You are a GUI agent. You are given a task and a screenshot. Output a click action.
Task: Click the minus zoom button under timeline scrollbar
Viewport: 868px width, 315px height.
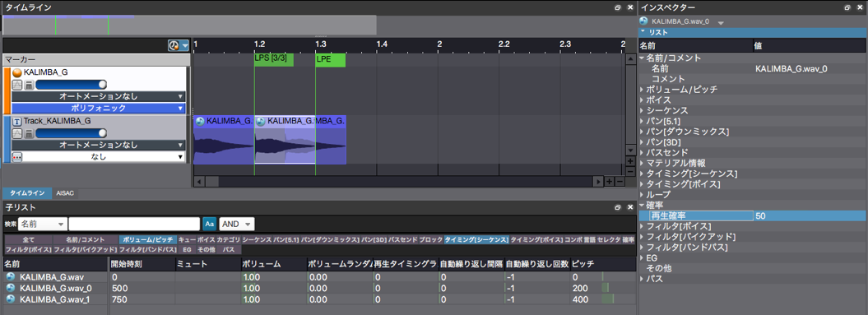coord(620,181)
